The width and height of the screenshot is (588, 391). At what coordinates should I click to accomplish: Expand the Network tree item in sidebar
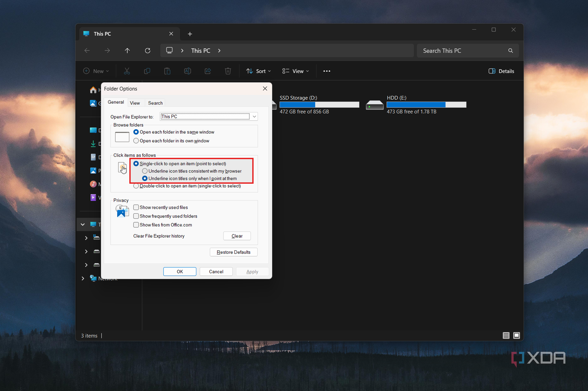(x=83, y=278)
